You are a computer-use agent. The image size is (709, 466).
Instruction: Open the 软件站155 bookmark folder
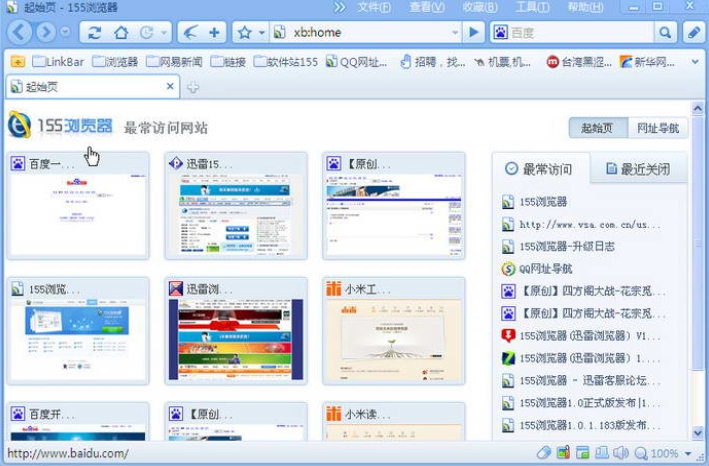pyautogui.click(x=285, y=61)
